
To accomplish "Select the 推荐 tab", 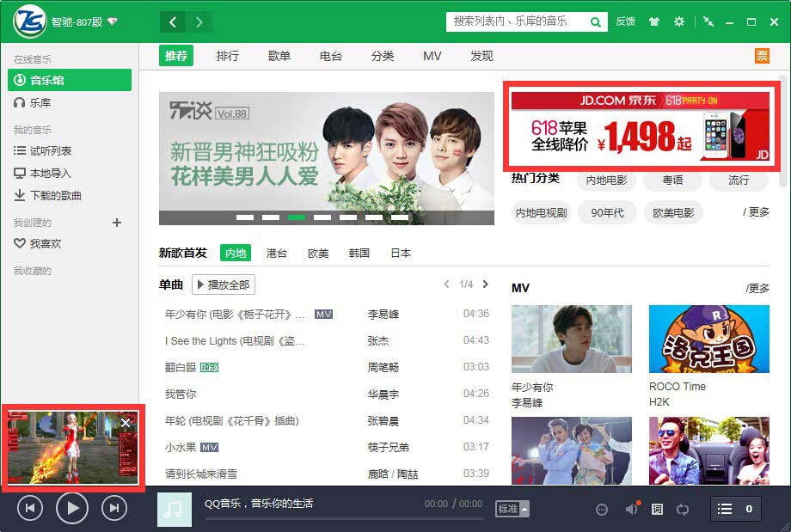I will click(x=176, y=56).
